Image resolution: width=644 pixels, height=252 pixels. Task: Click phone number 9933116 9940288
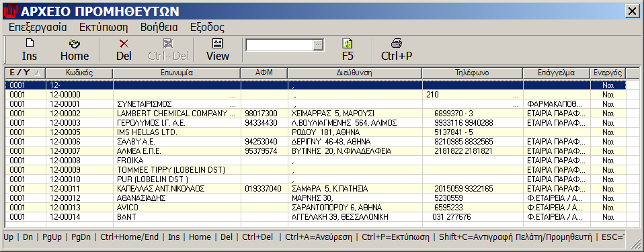(463, 123)
